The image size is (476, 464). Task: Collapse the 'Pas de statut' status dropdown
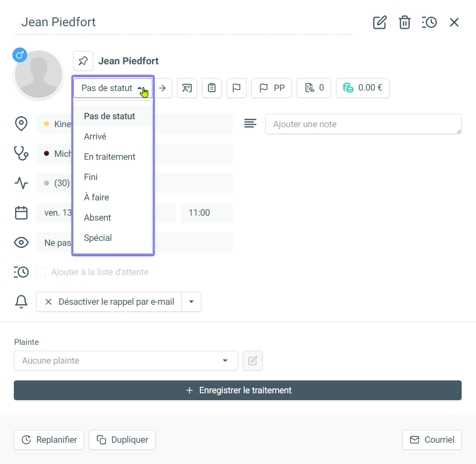click(113, 88)
